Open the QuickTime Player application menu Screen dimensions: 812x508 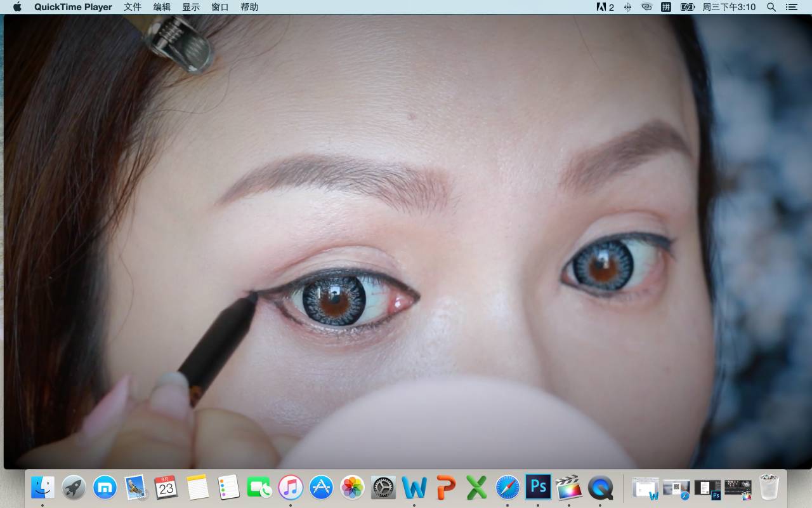[73, 7]
